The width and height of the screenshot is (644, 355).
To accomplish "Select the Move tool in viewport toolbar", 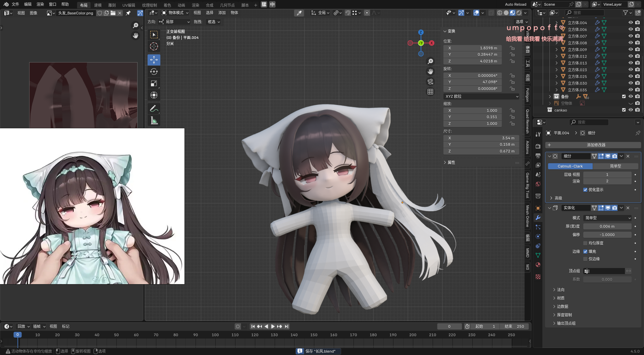I will (154, 60).
